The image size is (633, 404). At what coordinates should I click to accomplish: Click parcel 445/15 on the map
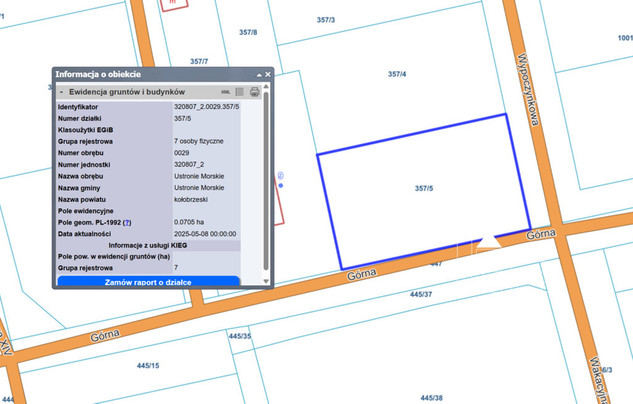coord(149,366)
